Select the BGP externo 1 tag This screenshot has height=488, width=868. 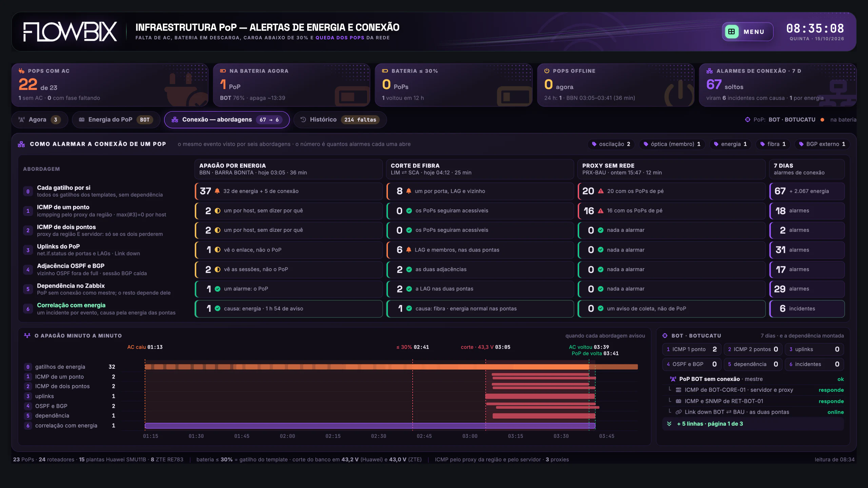pyautogui.click(x=822, y=144)
